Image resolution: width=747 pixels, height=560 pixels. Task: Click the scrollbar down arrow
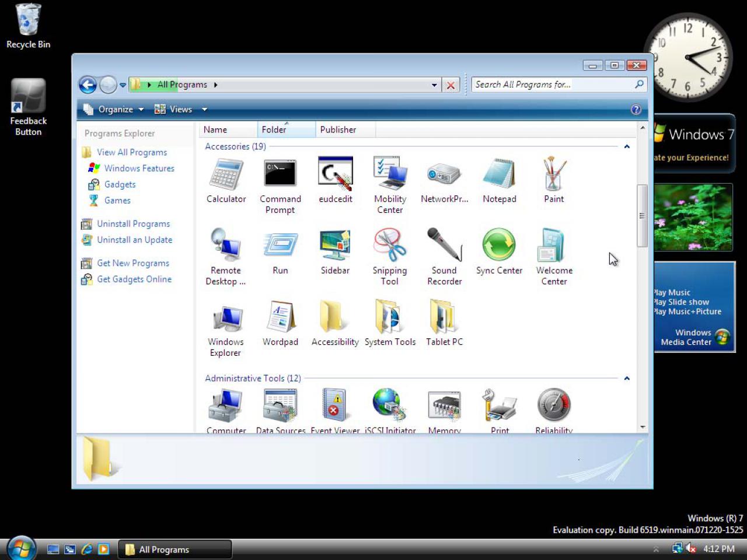point(642,428)
